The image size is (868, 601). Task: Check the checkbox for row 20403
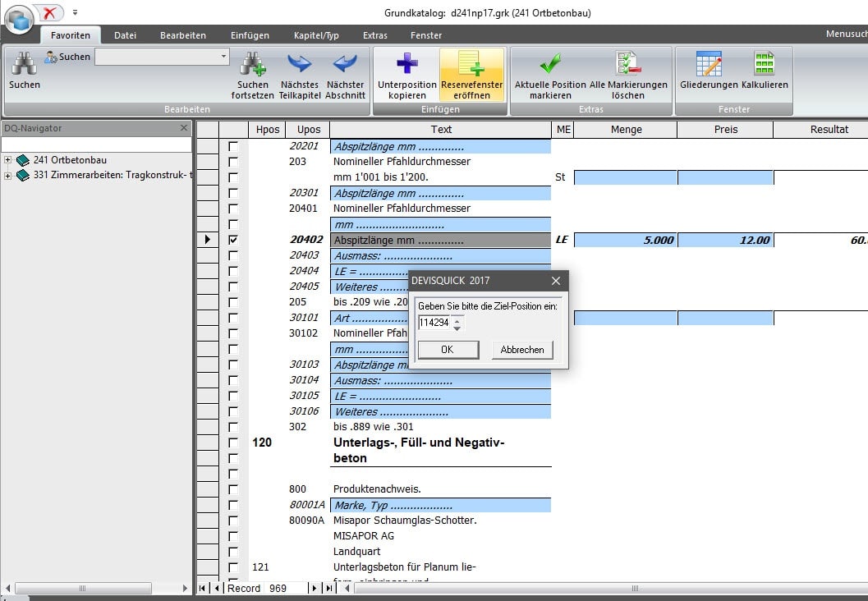[233, 255]
